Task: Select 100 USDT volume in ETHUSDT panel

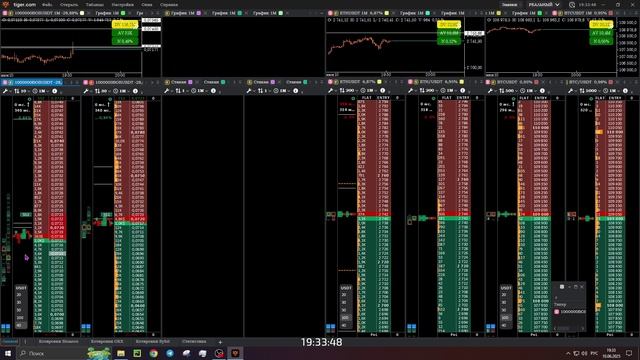Action: [x=346, y=318]
